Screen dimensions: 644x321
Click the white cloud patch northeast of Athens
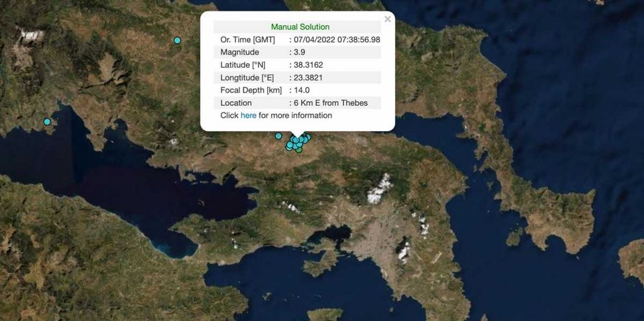click(x=379, y=190)
